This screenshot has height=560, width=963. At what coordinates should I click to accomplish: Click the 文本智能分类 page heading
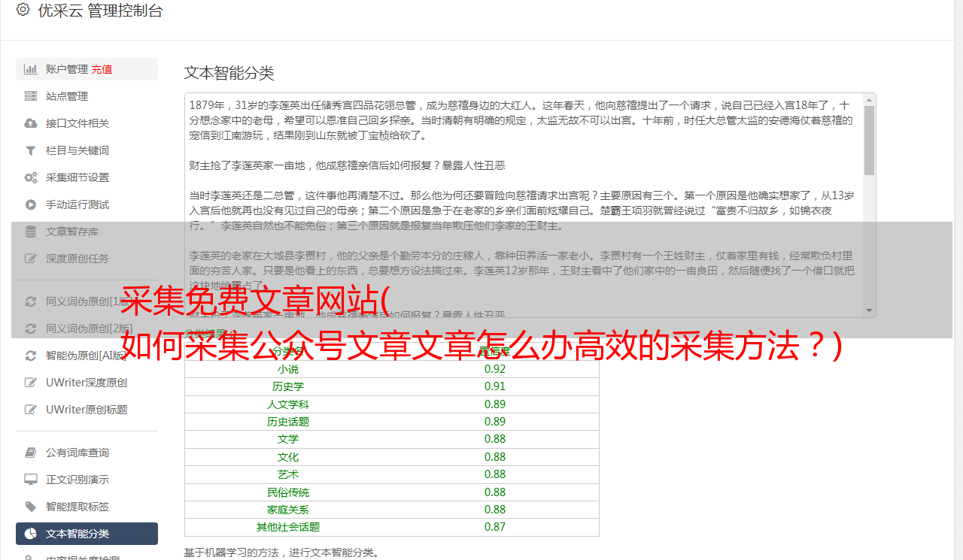click(x=229, y=73)
